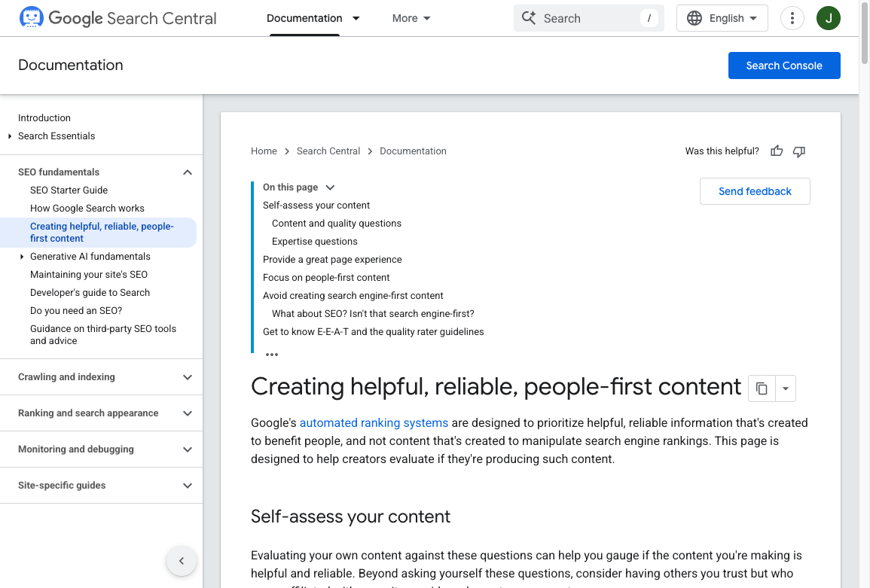Open Guidance on third-party SEO tools
870x588 pixels.
pos(103,334)
